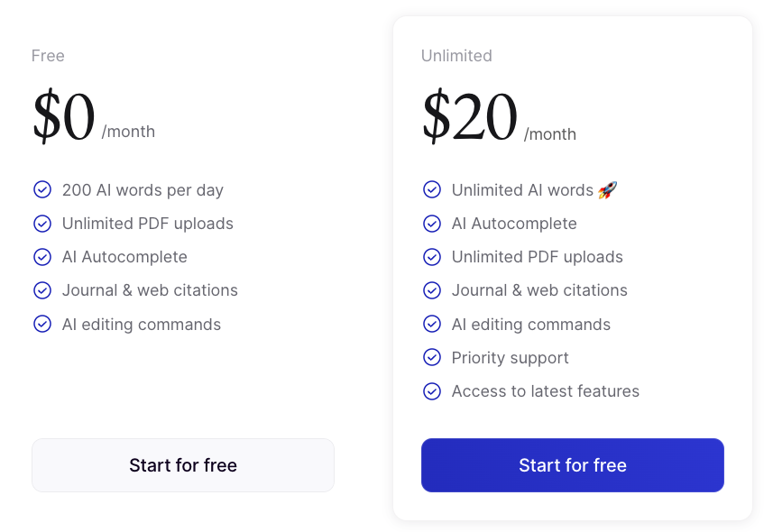Click the 200 AI words per day text

click(143, 190)
